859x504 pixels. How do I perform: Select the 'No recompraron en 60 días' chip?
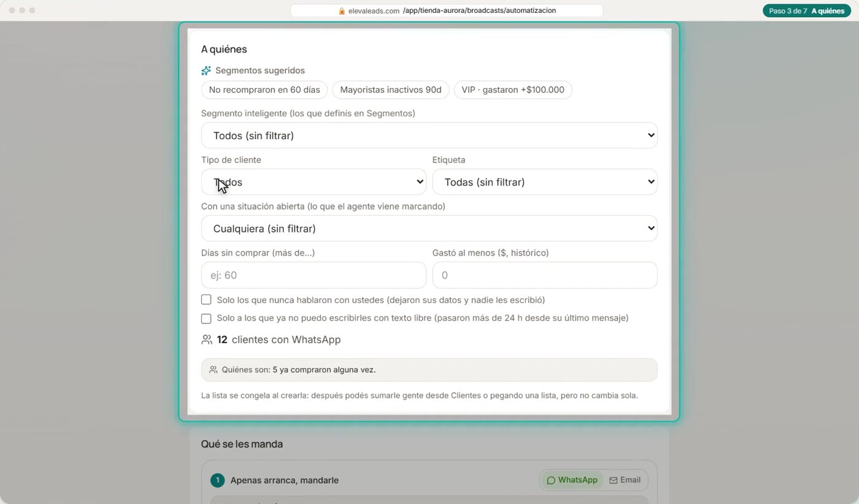[264, 90]
